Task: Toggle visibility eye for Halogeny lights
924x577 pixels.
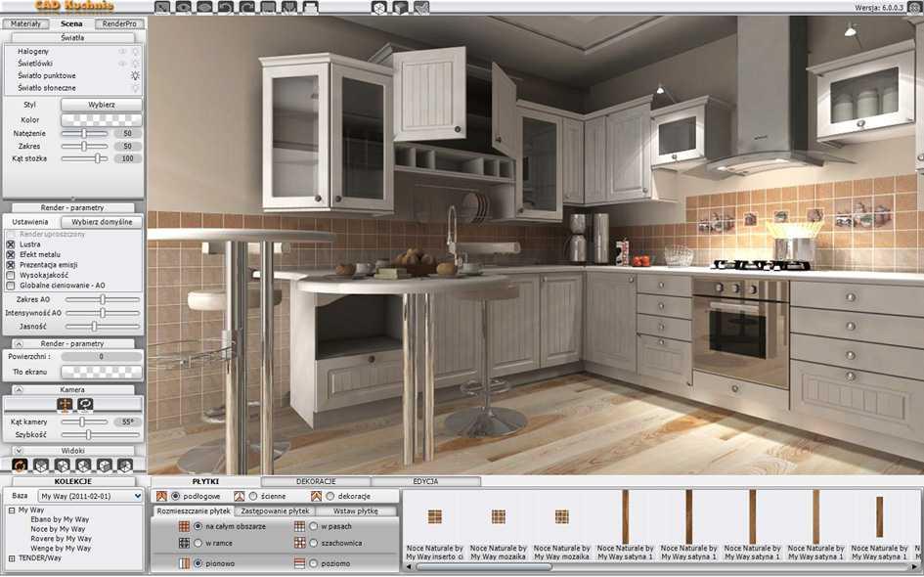Action: click(122, 51)
